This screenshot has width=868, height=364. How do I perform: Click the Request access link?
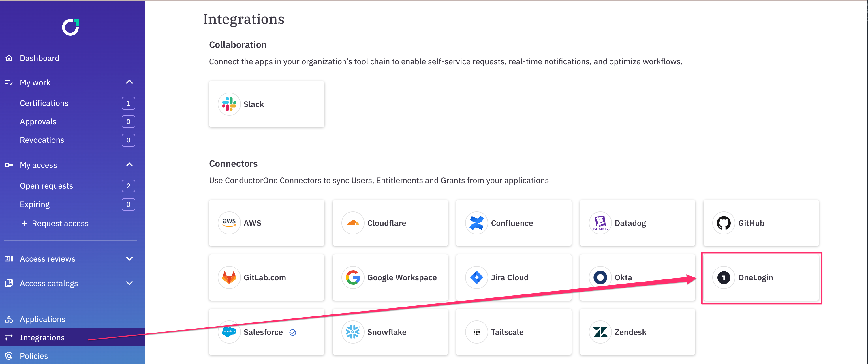60,223
